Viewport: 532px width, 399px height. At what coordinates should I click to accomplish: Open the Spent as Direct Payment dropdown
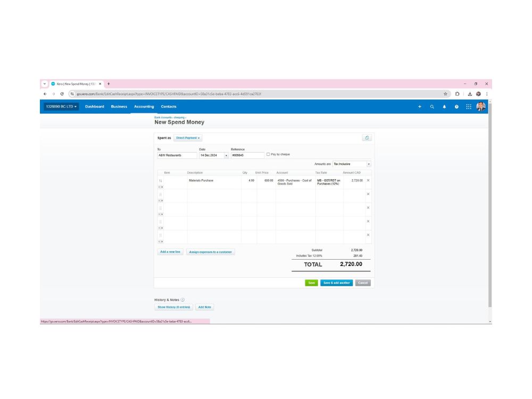point(188,138)
